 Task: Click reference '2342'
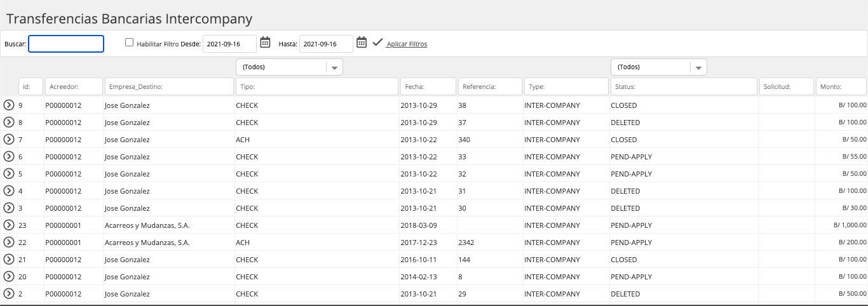pos(466,243)
